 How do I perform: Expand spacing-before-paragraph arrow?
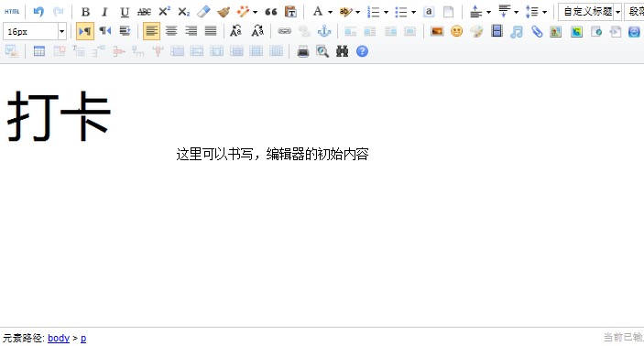tap(489, 12)
